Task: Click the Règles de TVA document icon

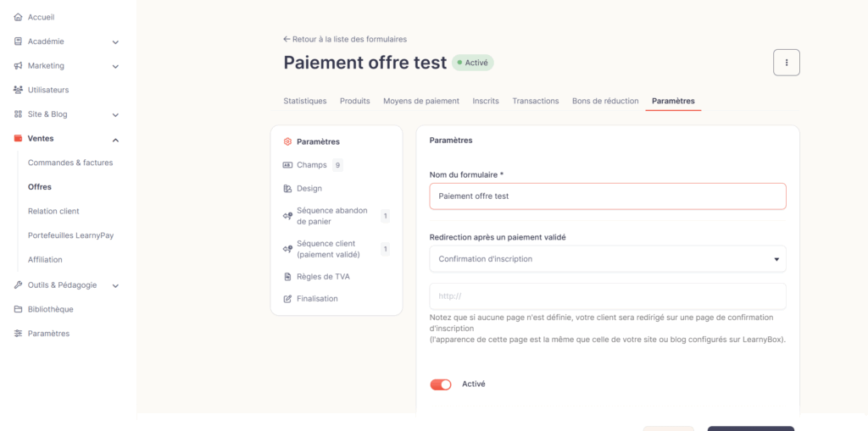Action: coord(287,277)
